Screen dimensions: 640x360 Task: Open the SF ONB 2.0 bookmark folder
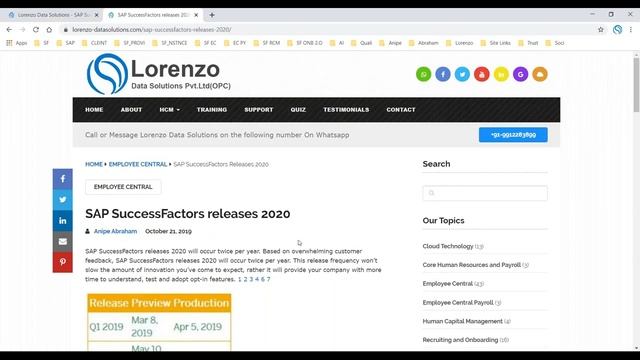pyautogui.click(x=305, y=43)
